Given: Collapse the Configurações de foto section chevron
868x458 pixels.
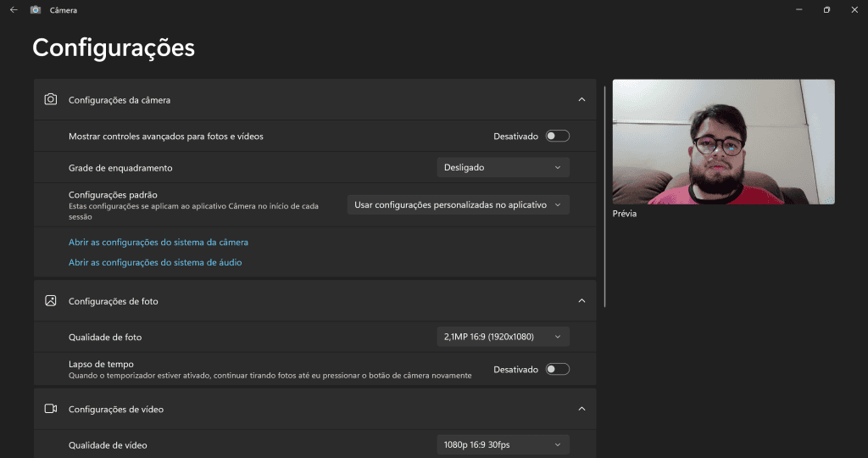Looking at the screenshot, I should point(581,301).
